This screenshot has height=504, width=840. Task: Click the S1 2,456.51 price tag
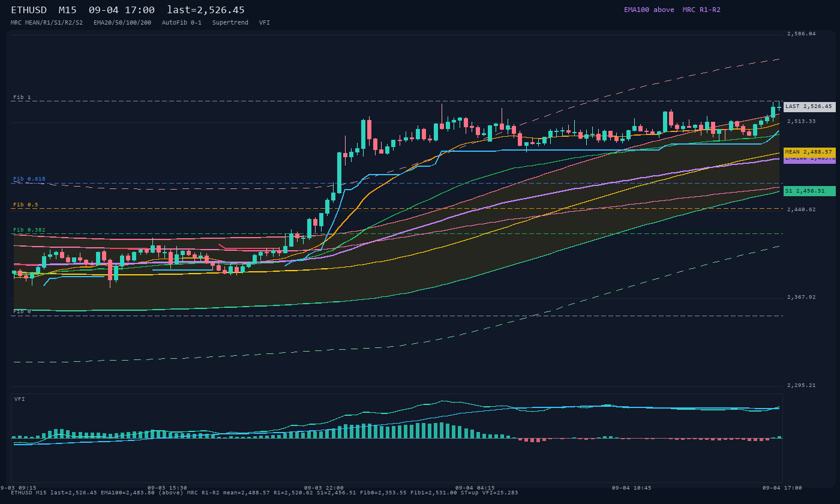[x=809, y=191]
